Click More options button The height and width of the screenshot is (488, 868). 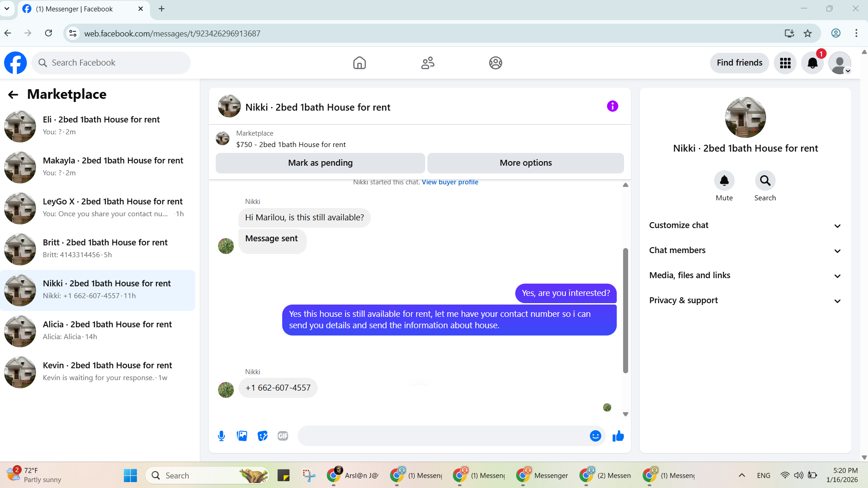(526, 163)
